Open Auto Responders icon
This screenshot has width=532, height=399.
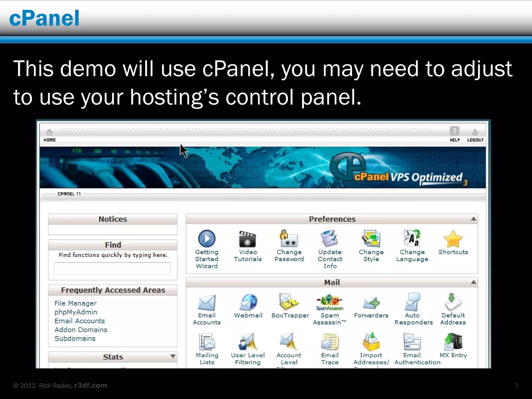412,302
